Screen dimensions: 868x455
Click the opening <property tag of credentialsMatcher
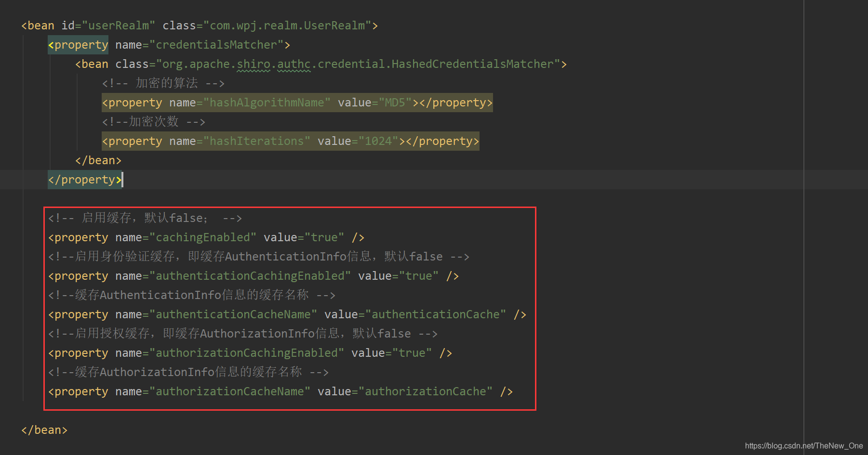coord(78,45)
